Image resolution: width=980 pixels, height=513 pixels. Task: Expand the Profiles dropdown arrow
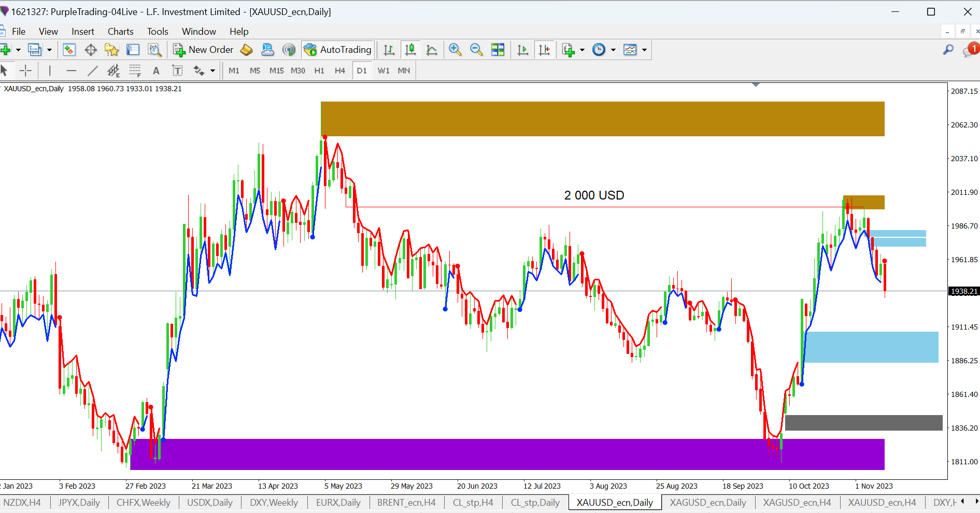pyautogui.click(x=50, y=50)
